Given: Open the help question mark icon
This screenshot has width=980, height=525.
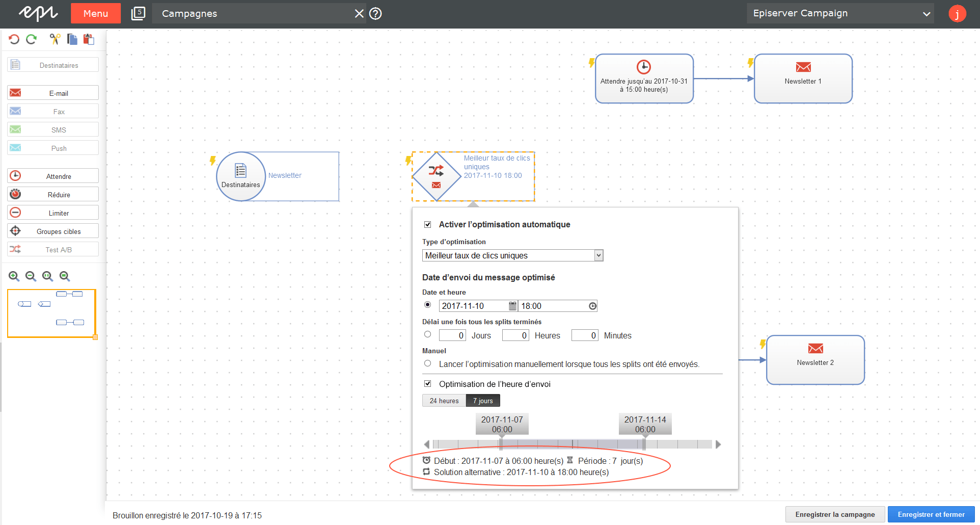Looking at the screenshot, I should click(x=375, y=14).
